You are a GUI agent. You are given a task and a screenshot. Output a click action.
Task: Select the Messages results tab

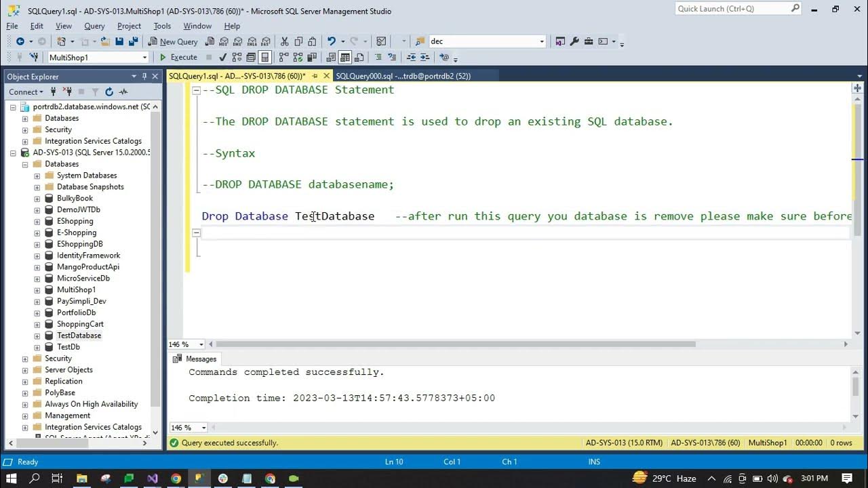[x=195, y=359]
